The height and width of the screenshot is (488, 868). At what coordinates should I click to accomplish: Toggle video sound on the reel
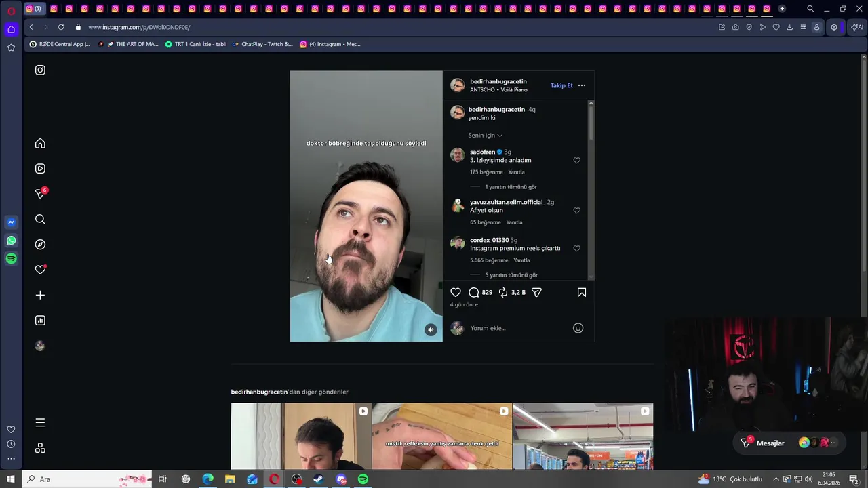point(431,329)
